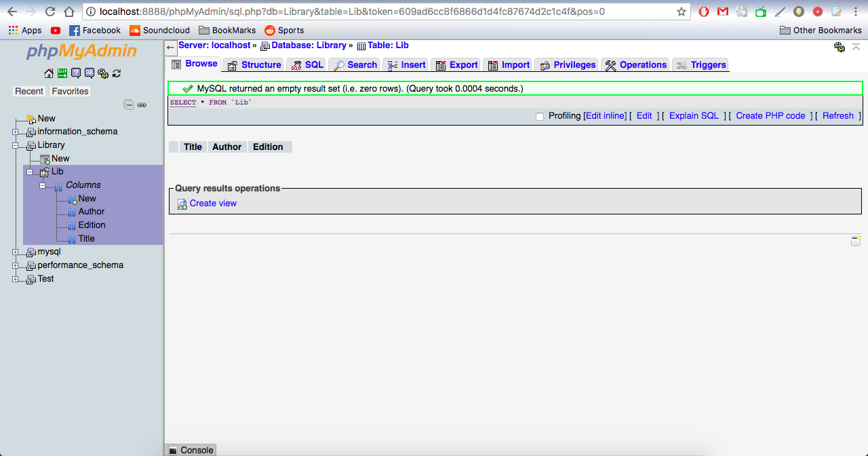
Task: Go to the Insert tab
Action: [406, 64]
